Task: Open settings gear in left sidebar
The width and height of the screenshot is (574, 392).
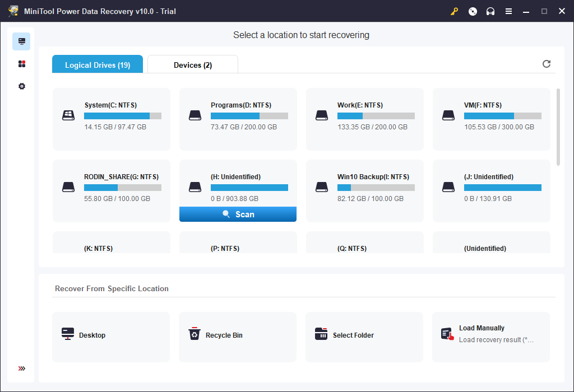Action: (22, 86)
